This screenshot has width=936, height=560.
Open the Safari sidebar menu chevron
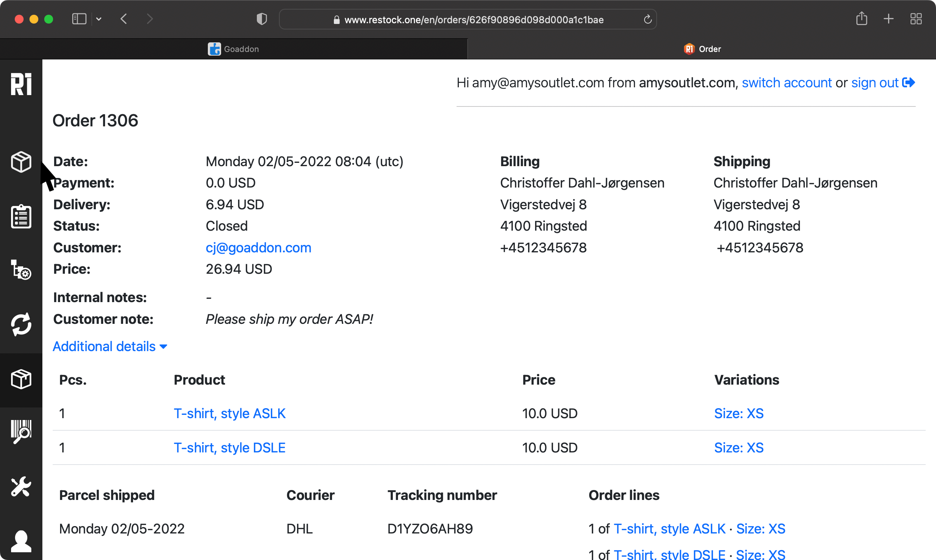pos(99,19)
